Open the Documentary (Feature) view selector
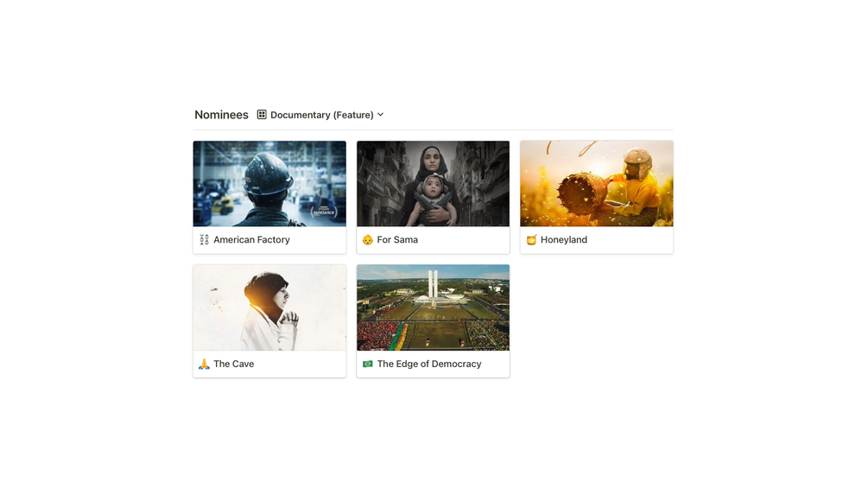 pyautogui.click(x=321, y=115)
